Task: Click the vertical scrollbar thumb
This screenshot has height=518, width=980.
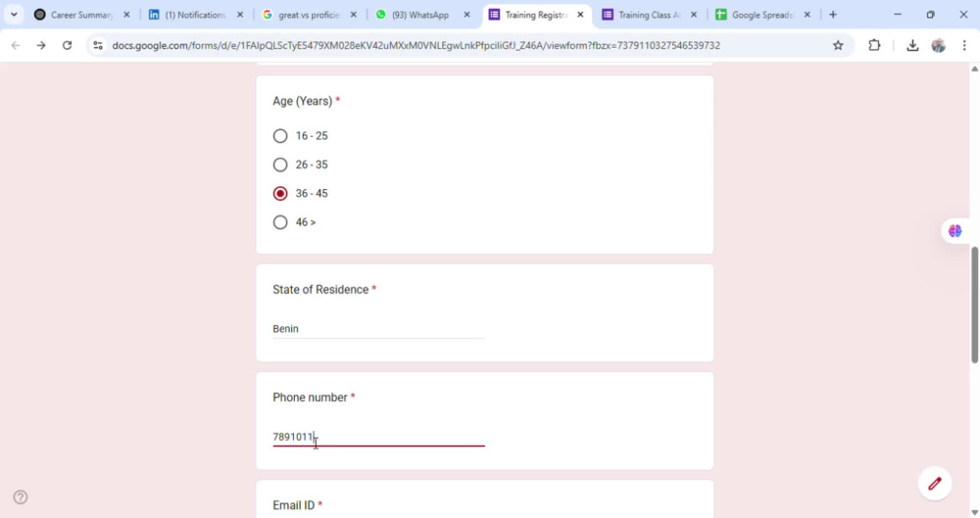Action: 974,305
